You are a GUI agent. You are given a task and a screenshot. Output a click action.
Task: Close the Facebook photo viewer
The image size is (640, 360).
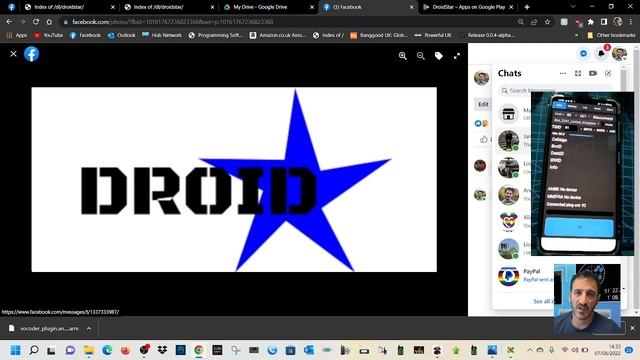tap(13, 54)
